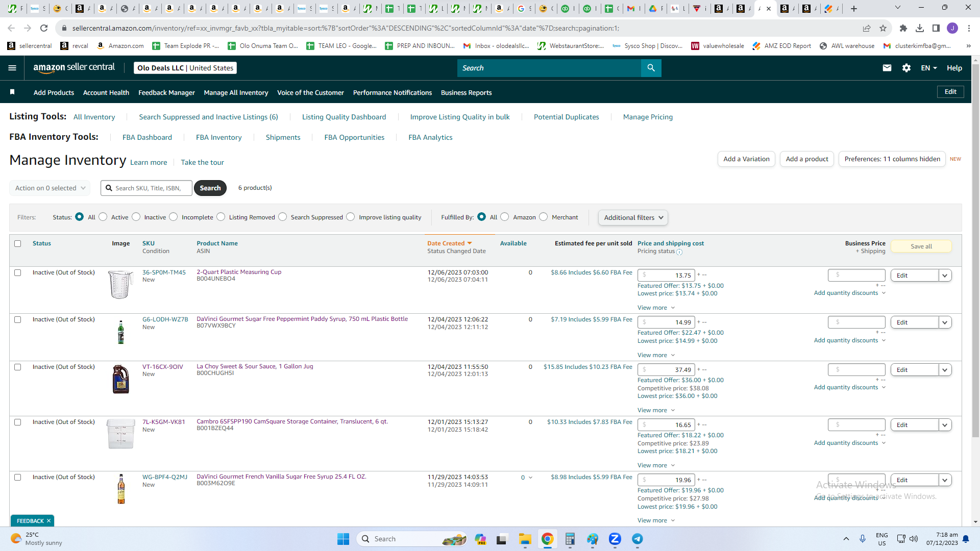Open File Explorer from the taskbar
Viewport: 980px width, 551px height.
[x=525, y=539]
